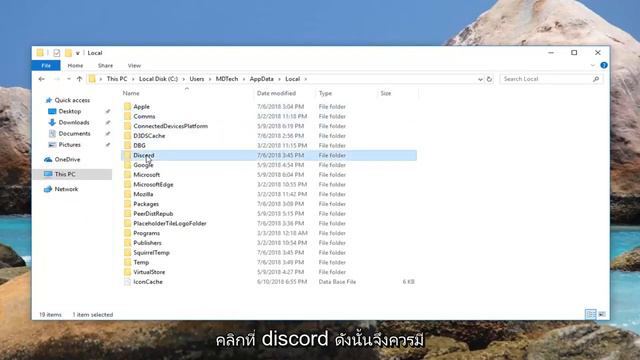Image resolution: width=640 pixels, height=360 pixels.
Task: Click the Back navigation arrow
Action: (42, 79)
